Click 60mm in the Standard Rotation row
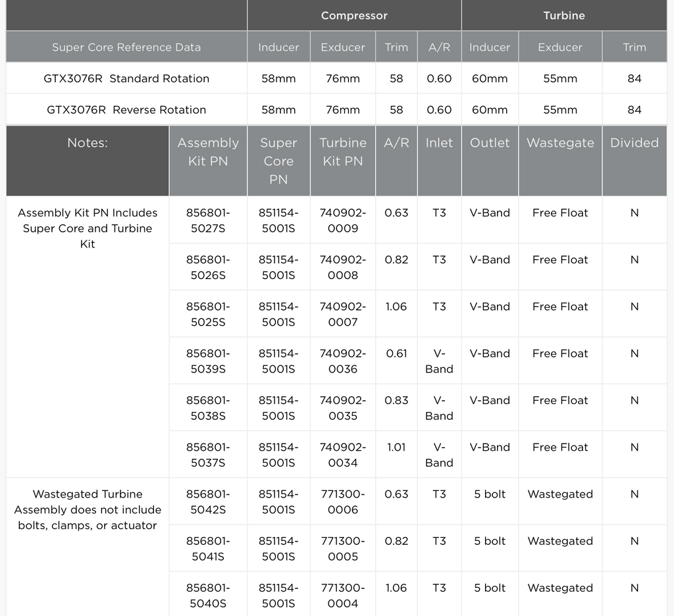 pyautogui.click(x=490, y=79)
